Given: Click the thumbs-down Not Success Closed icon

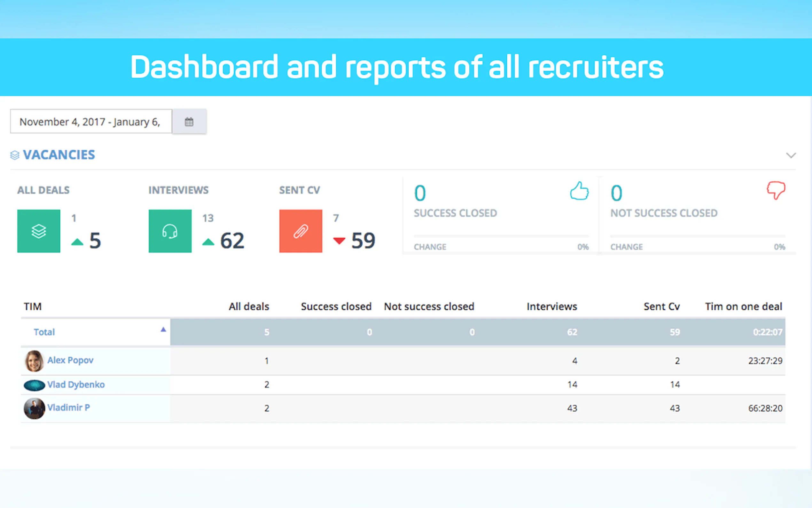Looking at the screenshot, I should click(776, 190).
